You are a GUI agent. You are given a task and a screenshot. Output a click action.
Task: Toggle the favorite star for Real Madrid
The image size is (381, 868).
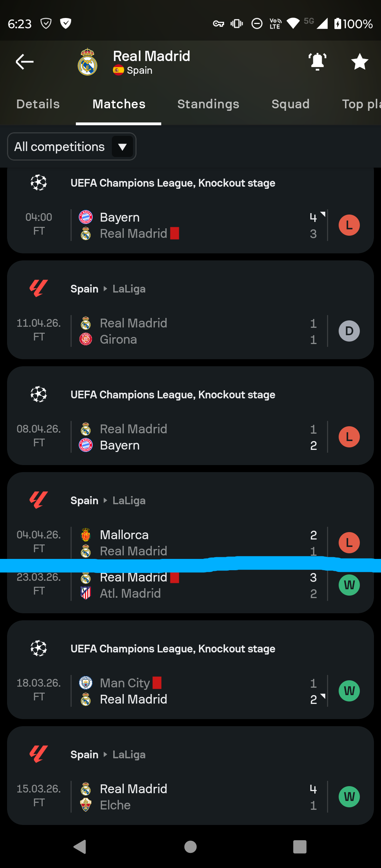tap(360, 62)
